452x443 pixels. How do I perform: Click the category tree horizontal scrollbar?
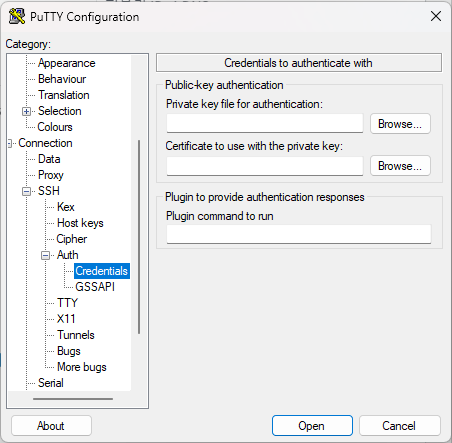point(73,399)
